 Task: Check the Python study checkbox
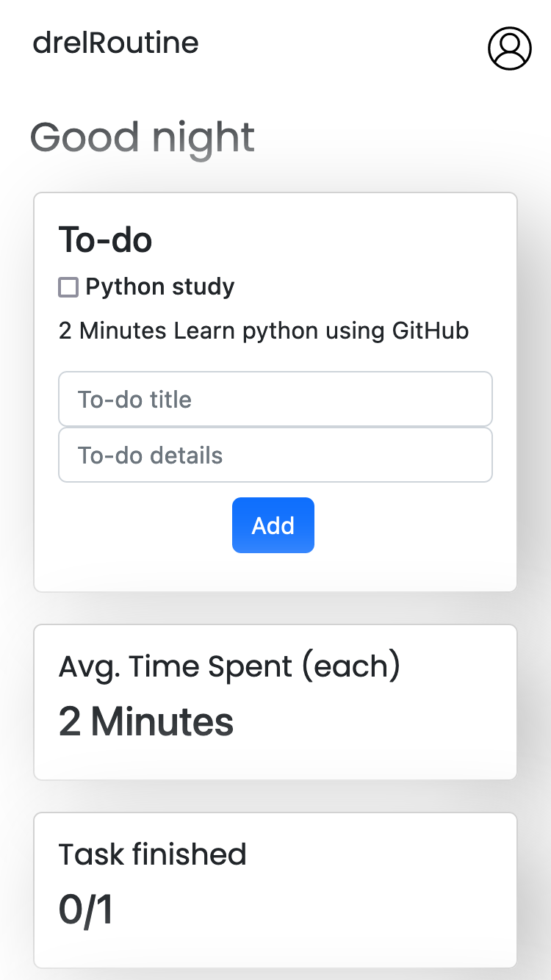click(x=68, y=287)
